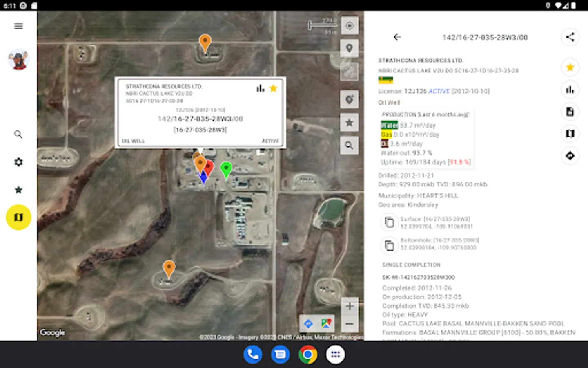Switch map to satellite view with the Maps thumbnail
The image size is (588, 368).
point(325,323)
